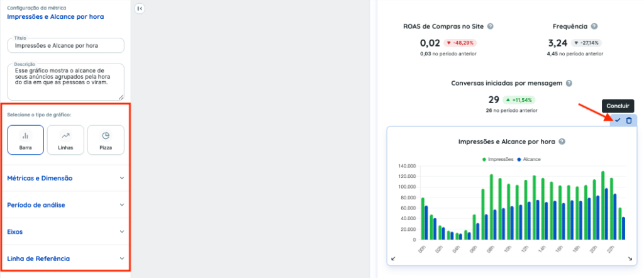644x278 pixels.
Task: Expand the Métricas e Dimensão section
Action: (65, 178)
